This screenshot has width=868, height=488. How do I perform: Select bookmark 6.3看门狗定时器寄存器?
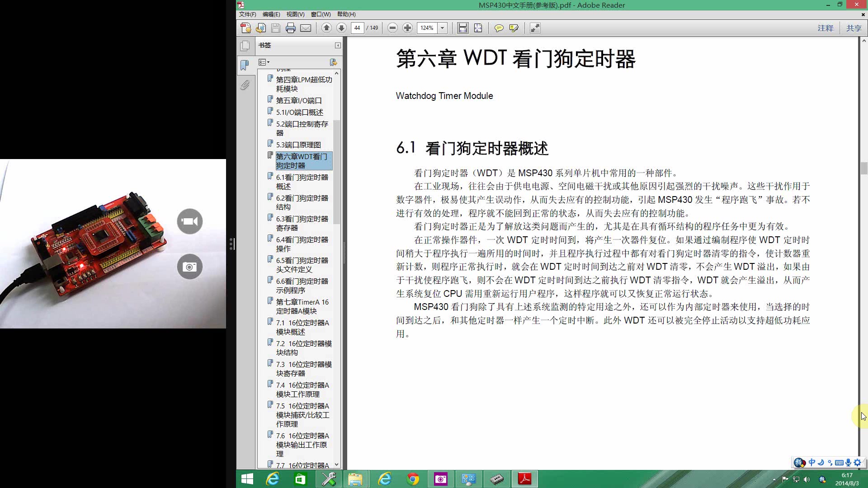coord(302,223)
